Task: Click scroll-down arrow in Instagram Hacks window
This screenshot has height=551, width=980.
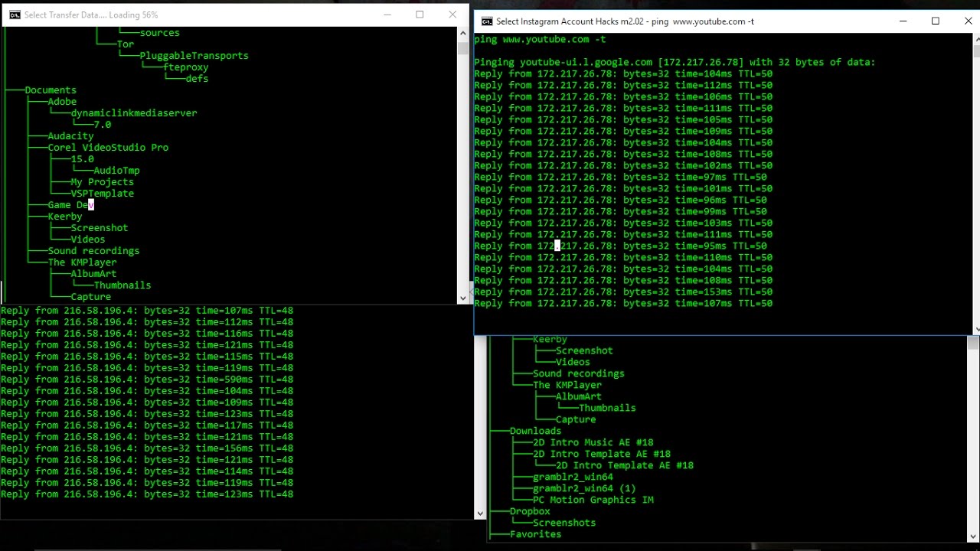Action: pyautogui.click(x=976, y=329)
